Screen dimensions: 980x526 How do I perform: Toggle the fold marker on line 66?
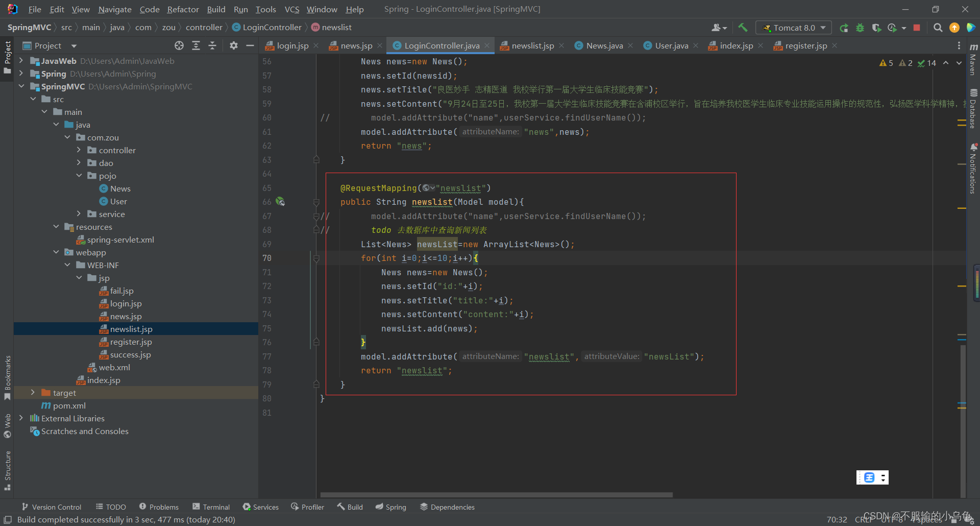click(316, 202)
